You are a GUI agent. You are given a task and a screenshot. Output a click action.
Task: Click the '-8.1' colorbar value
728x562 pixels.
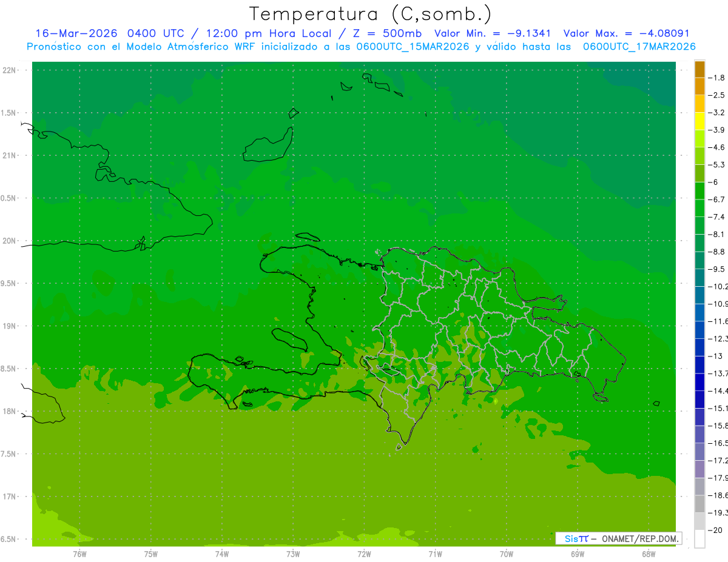[x=716, y=234]
